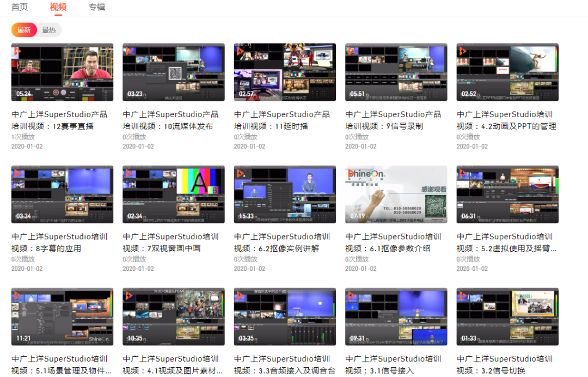Viewport: 588px width, 377px height.
Task: Click title link 培训视频：12赛事直播
Action: [x=52, y=126]
